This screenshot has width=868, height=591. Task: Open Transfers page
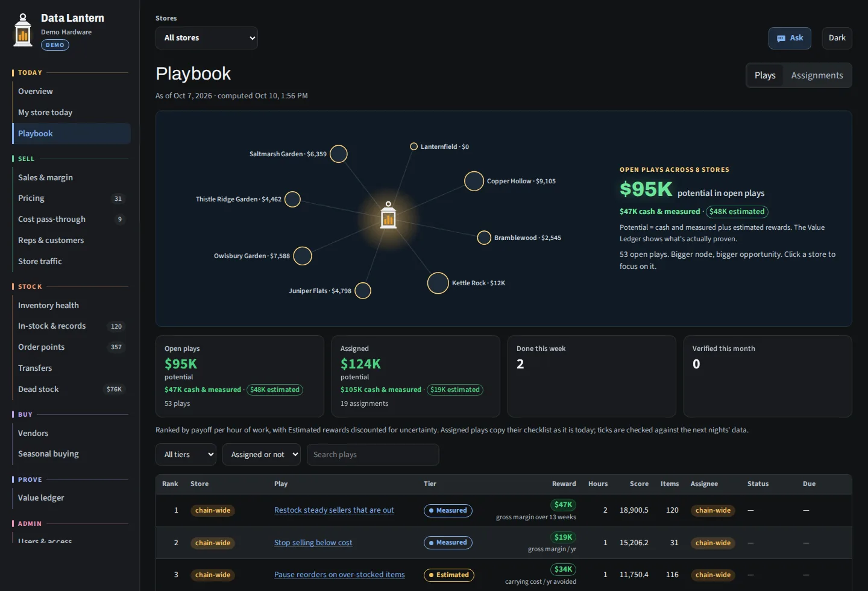[72, 368]
